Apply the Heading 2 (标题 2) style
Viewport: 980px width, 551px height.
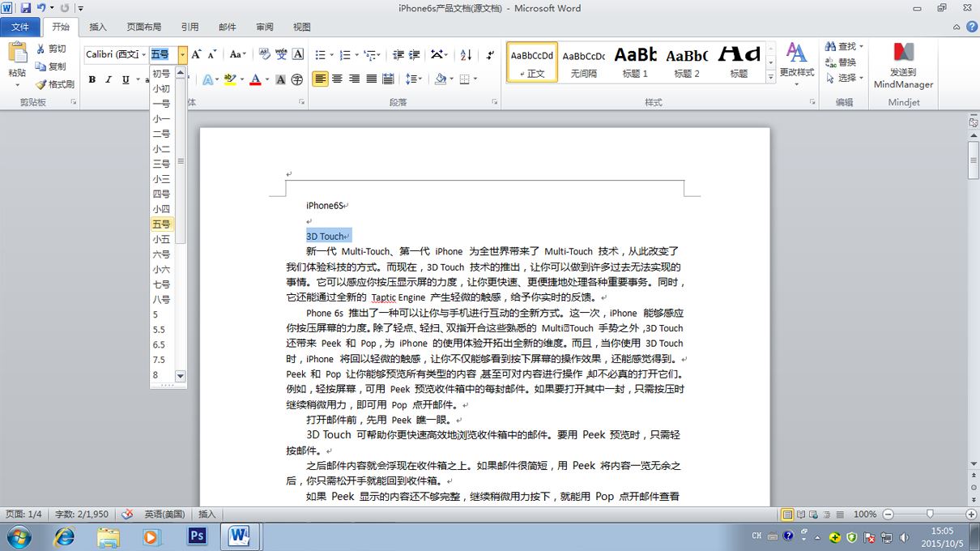[x=687, y=62]
